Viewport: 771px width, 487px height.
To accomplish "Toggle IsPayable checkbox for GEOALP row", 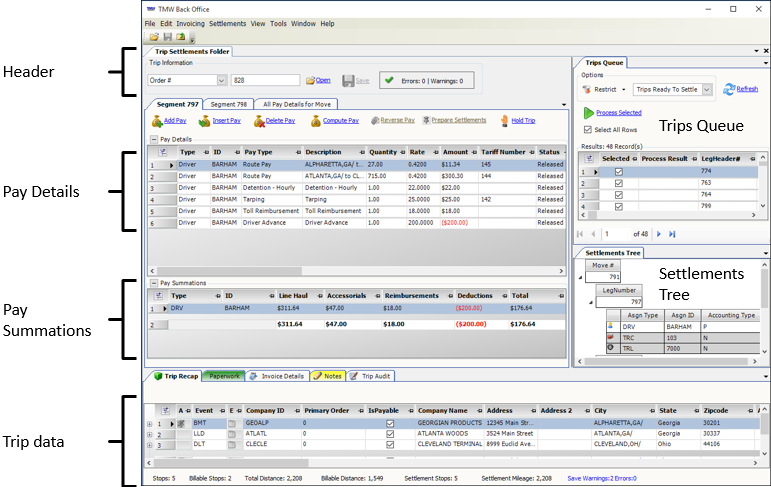I will [x=390, y=423].
